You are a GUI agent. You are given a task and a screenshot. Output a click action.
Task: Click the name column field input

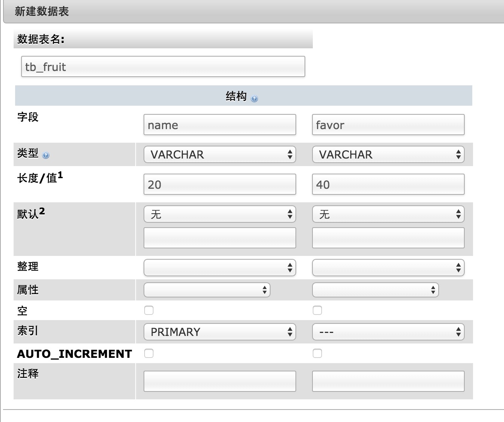[220, 125]
